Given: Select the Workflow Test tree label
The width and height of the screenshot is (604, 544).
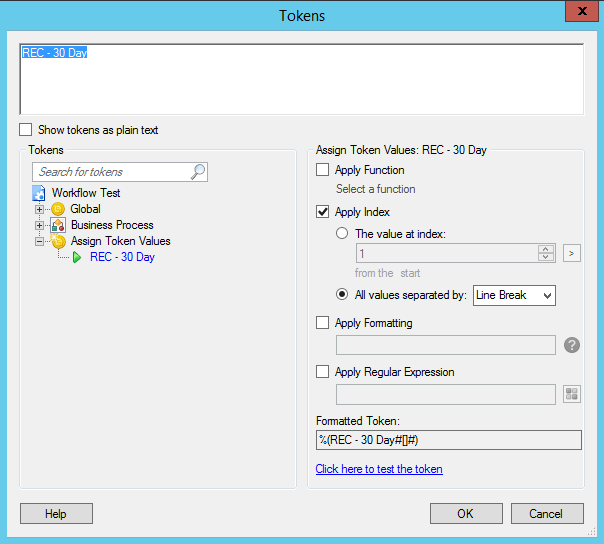Looking at the screenshot, I should coord(86,193).
